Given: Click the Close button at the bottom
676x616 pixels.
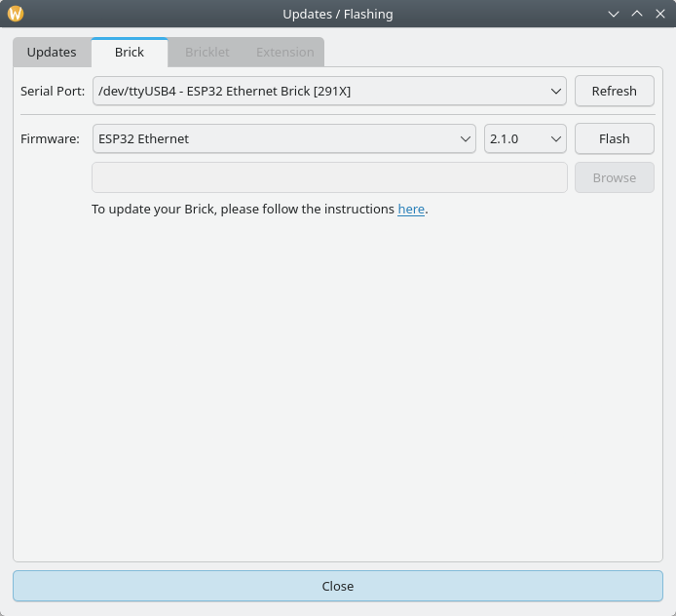Looking at the screenshot, I should (x=337, y=586).
